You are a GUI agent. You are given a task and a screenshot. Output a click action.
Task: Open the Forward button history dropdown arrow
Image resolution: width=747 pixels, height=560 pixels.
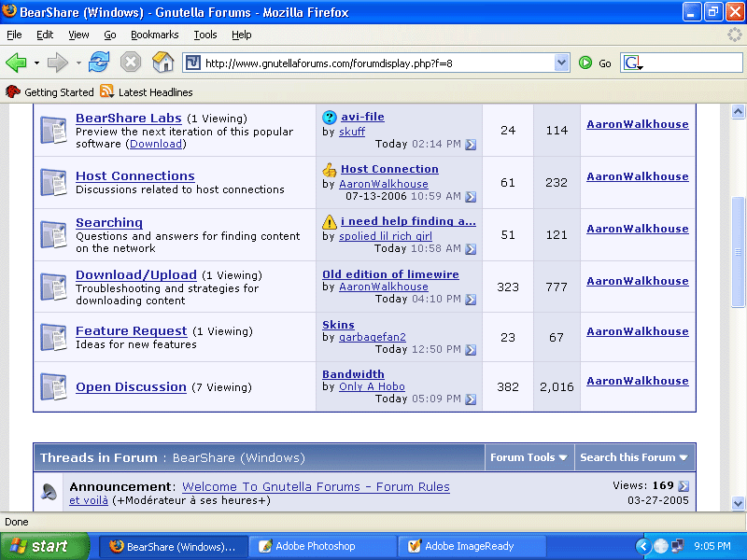(x=78, y=63)
